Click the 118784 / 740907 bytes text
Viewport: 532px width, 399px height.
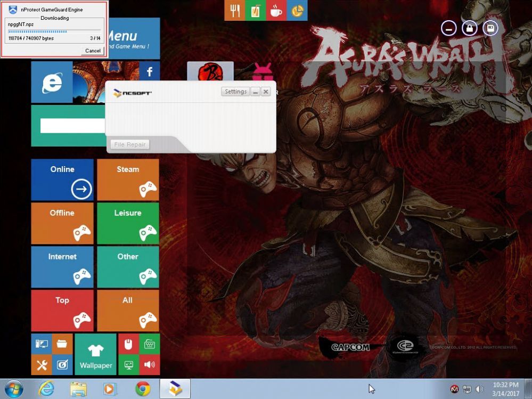point(31,38)
